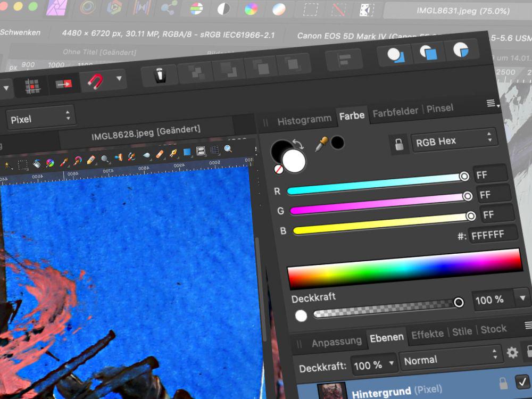Toggle the lock beside RGB Hex
This screenshot has width=532, height=399.
tap(398, 144)
